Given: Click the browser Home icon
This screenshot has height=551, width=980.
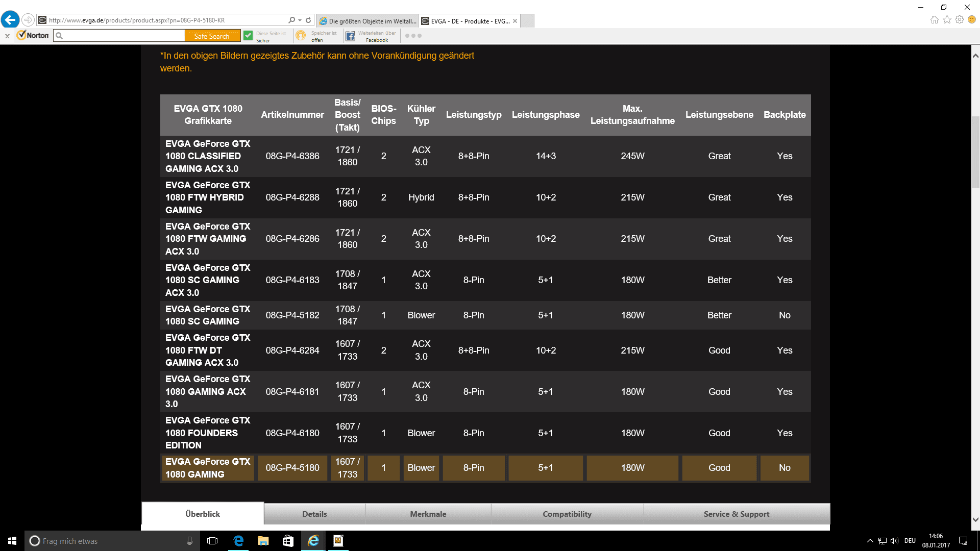Looking at the screenshot, I should click(x=934, y=20).
